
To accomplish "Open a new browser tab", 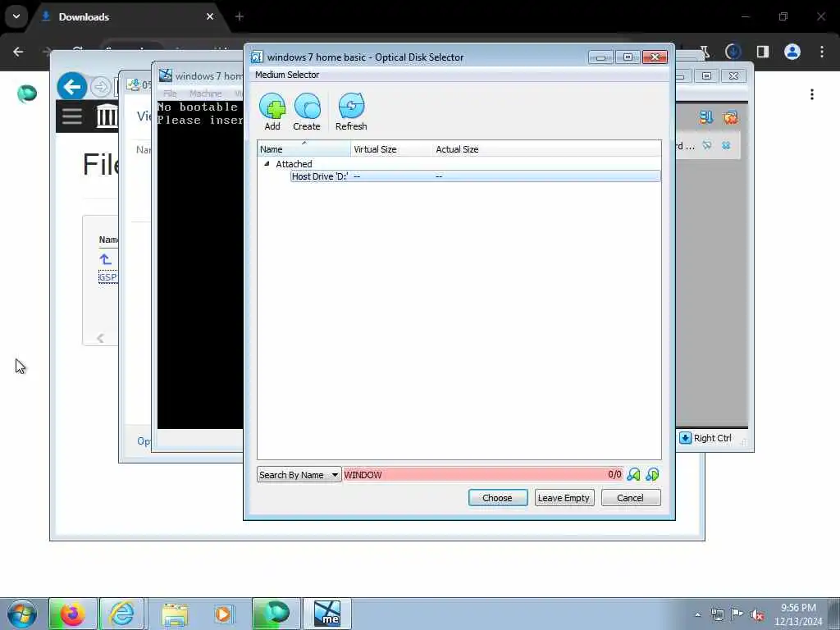I will click(x=240, y=16).
